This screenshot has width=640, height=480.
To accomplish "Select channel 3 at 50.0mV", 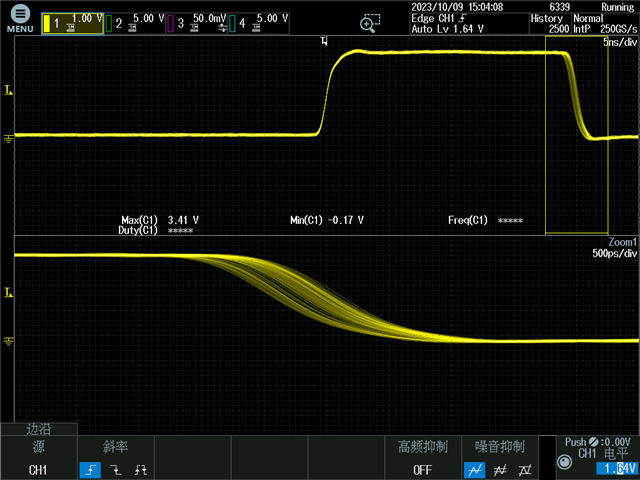I will (197, 23).
